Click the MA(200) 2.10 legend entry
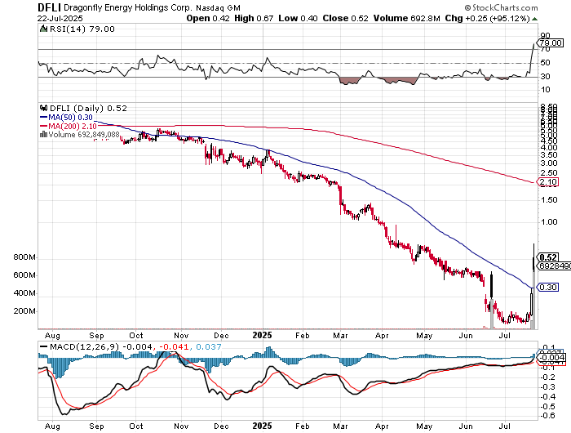 pos(72,126)
